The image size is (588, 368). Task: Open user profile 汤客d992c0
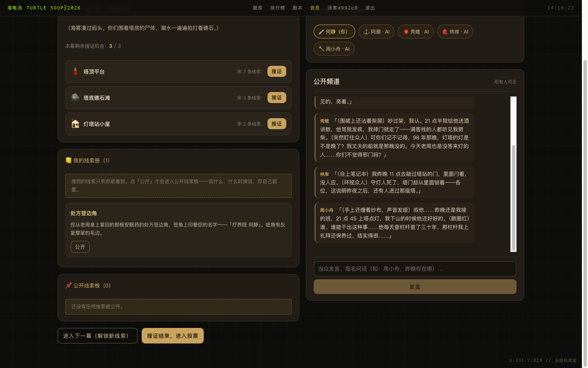coord(343,8)
